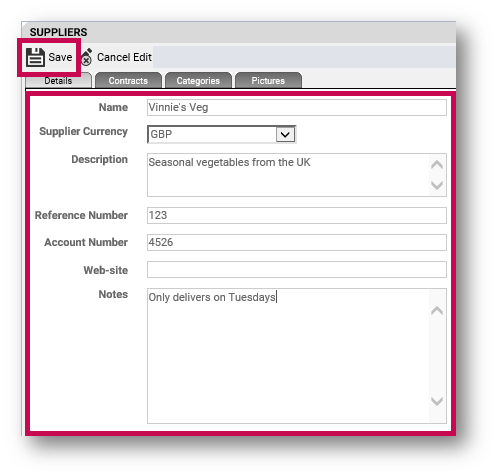Click the Description scroll up arrow
Image resolution: width=498 pixels, height=472 pixels.
point(437,165)
